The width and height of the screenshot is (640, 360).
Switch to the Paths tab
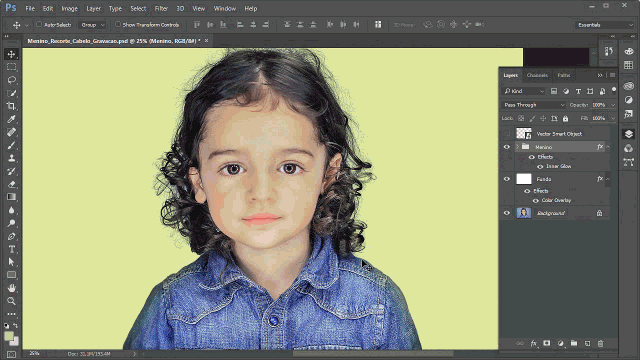[x=564, y=75]
